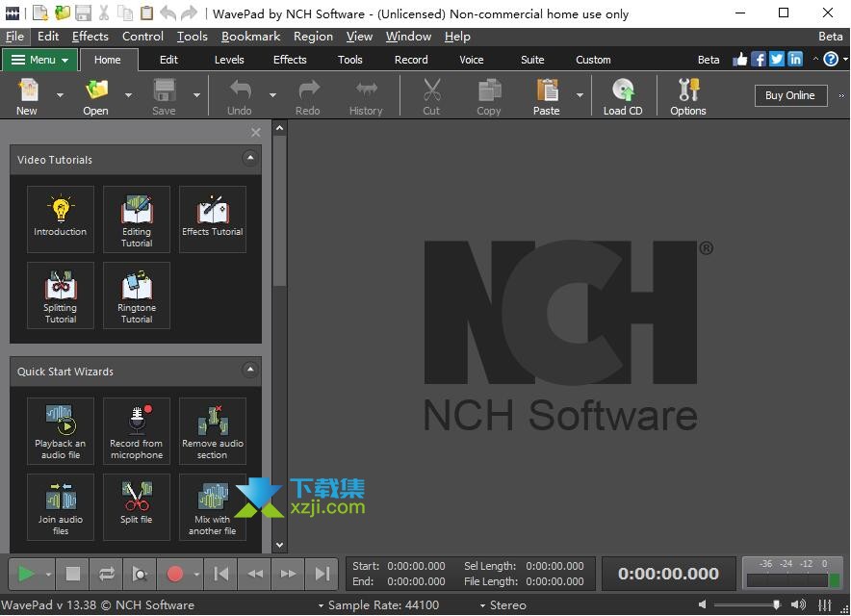
Task: Click the thumbs-up like icon
Action: tap(739, 59)
